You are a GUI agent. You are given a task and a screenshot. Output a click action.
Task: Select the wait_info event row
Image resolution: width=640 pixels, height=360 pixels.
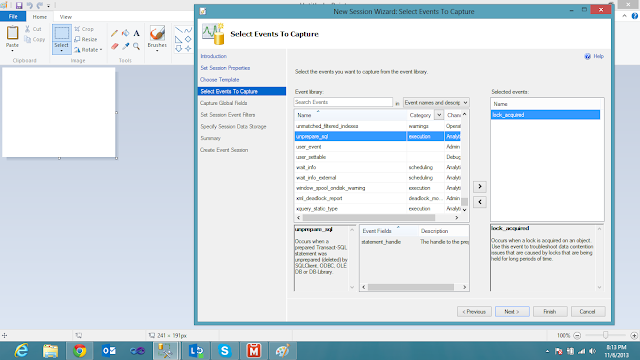[x=378, y=167]
